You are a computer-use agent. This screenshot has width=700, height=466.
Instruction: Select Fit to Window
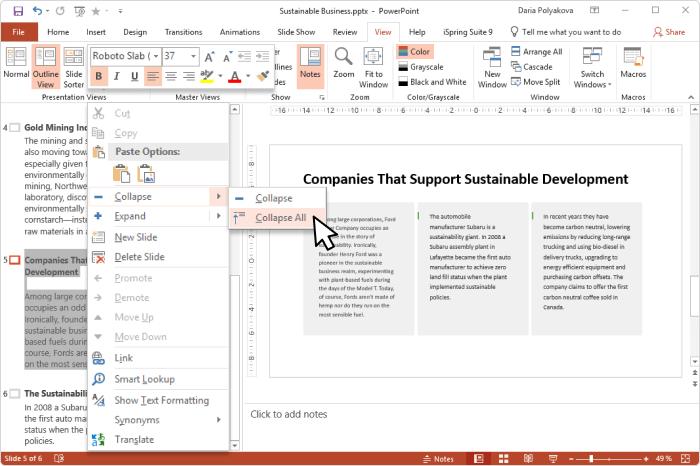373,67
